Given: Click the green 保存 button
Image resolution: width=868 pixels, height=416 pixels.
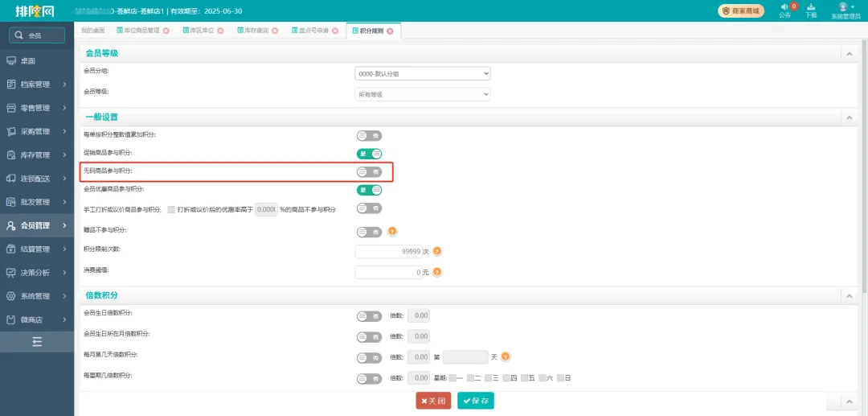Looking at the screenshot, I should coord(476,401).
